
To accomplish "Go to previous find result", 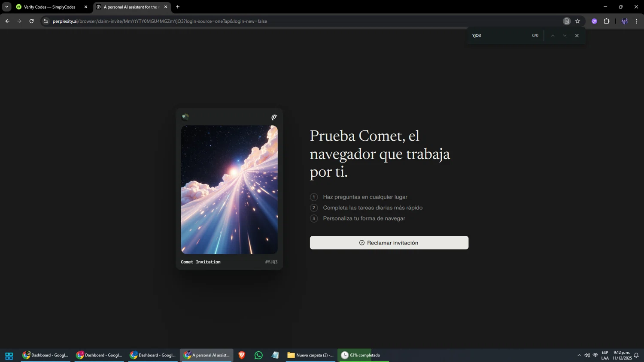I will pos(553,36).
